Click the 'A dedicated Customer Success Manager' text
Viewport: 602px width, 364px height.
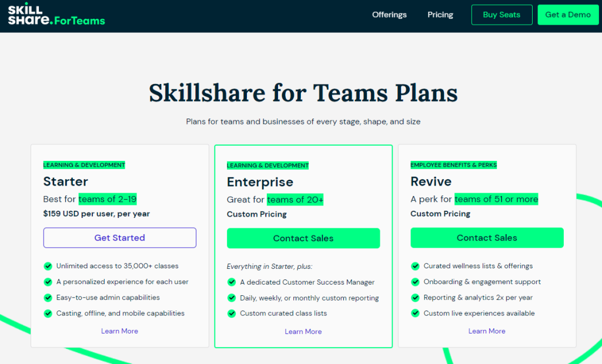pos(307,282)
